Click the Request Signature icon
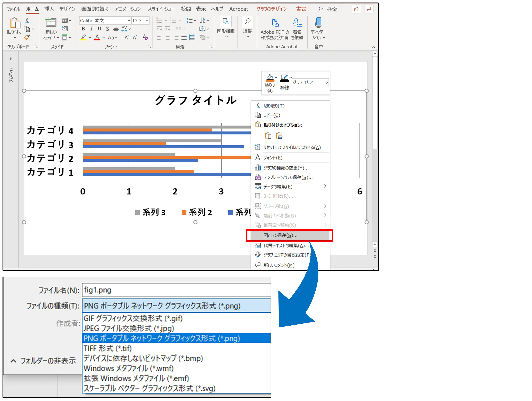 (297, 23)
